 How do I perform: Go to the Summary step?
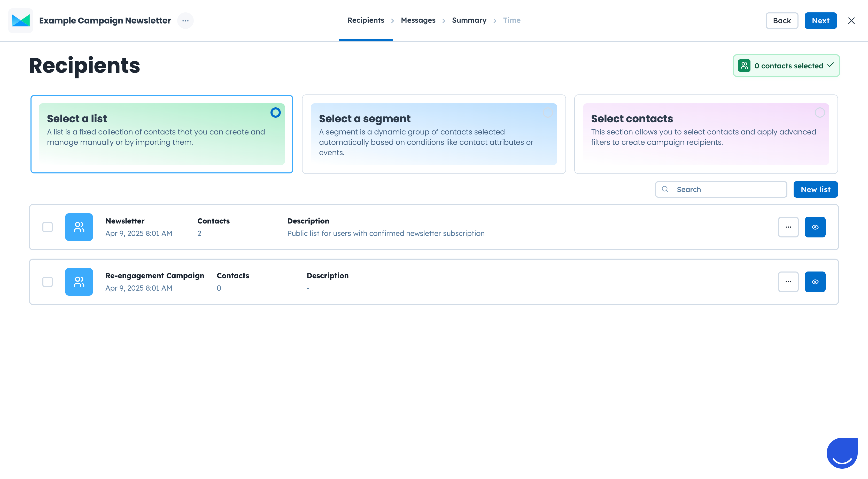pos(469,20)
